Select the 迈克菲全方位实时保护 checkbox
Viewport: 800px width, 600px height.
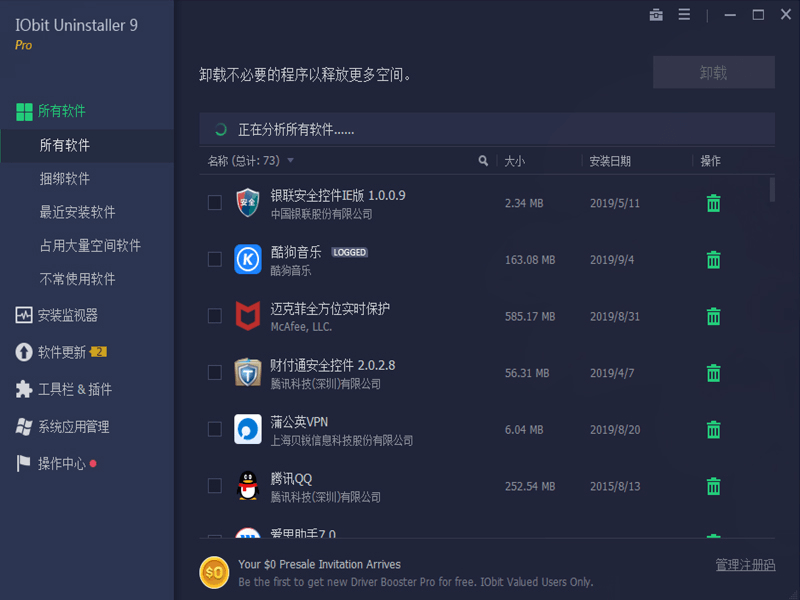215,316
